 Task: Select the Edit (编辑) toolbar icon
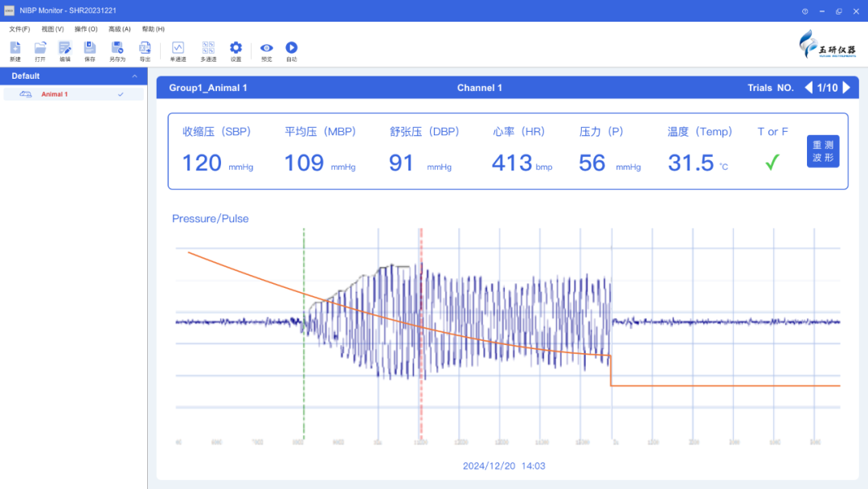(65, 48)
